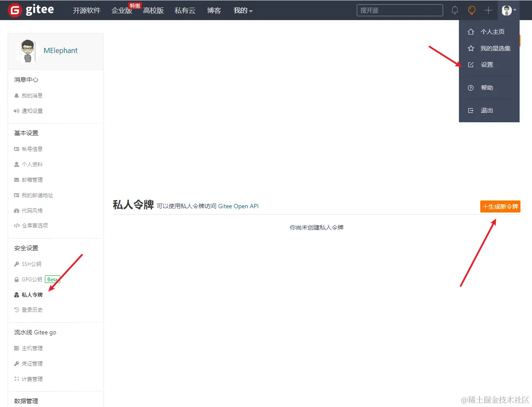This screenshot has height=407, width=532.
Task: Open the 高校版 nav item
Action: pyautogui.click(x=153, y=10)
